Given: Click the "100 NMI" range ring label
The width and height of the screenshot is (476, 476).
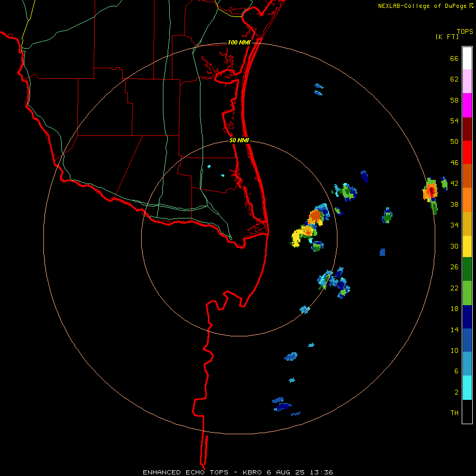Looking at the screenshot, I should (x=239, y=42).
